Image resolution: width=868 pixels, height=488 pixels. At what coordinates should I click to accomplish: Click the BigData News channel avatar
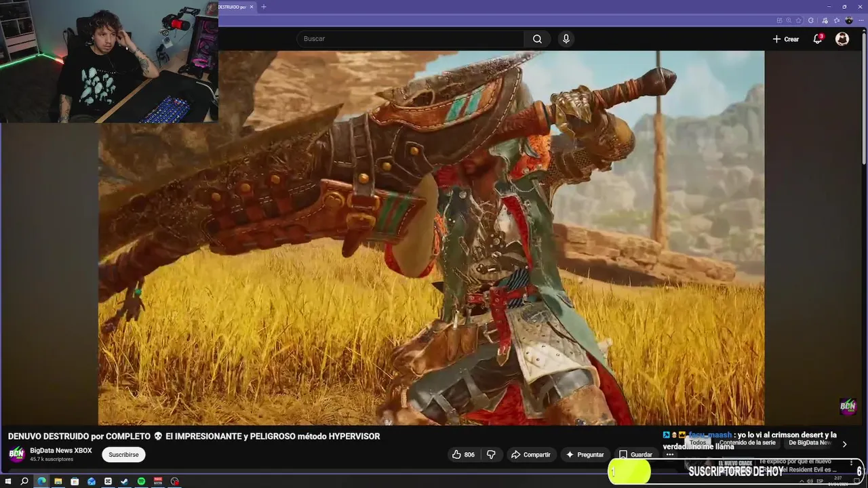coord(16,454)
